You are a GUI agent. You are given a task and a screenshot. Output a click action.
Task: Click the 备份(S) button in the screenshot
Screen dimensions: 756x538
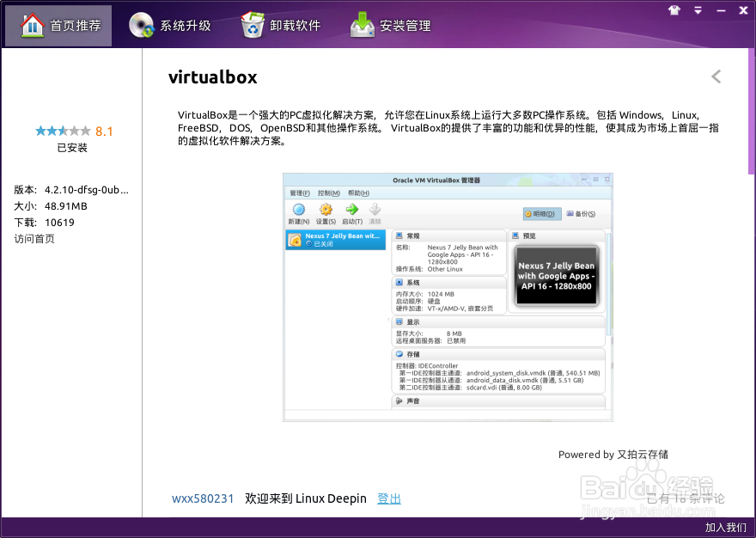point(581,214)
